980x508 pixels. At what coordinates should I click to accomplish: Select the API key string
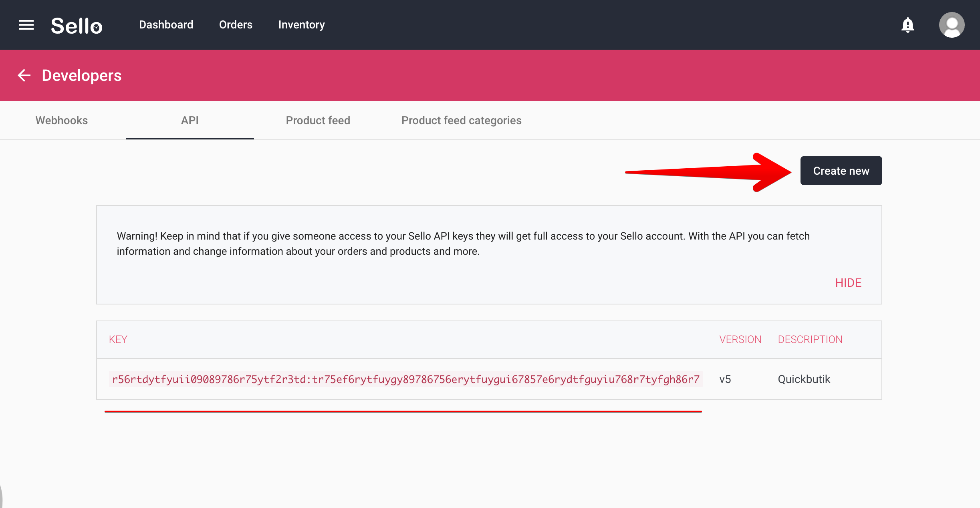coord(406,379)
